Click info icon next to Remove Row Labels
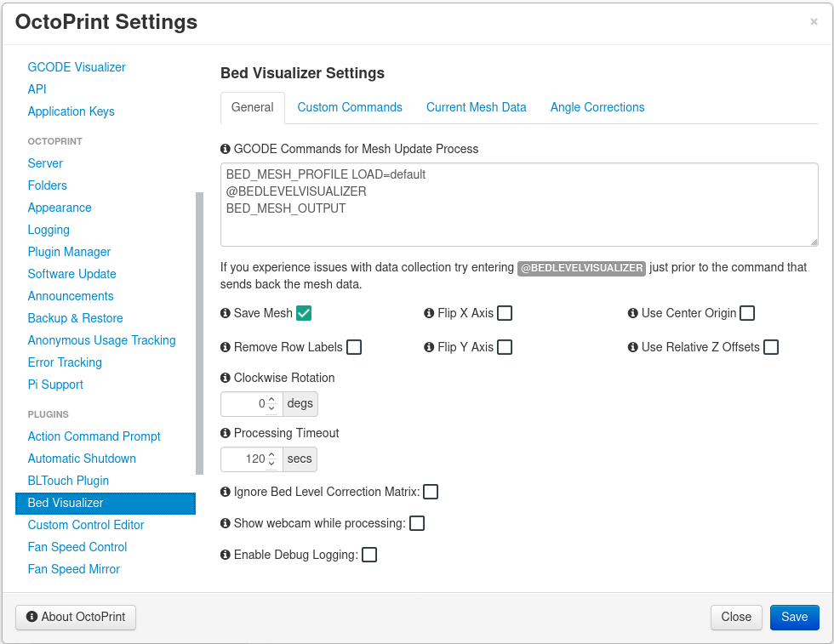Viewport: 834px width, 644px height. pyautogui.click(x=226, y=347)
